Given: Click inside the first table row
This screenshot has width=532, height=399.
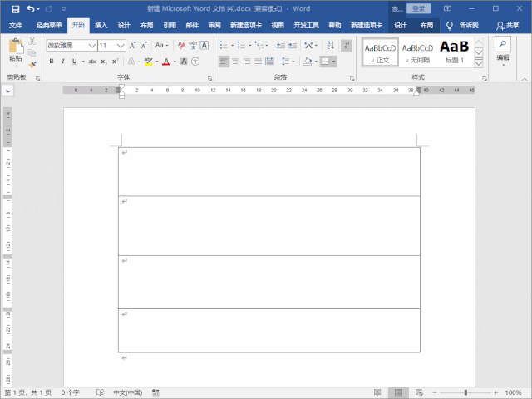Looking at the screenshot, I should tap(269, 172).
